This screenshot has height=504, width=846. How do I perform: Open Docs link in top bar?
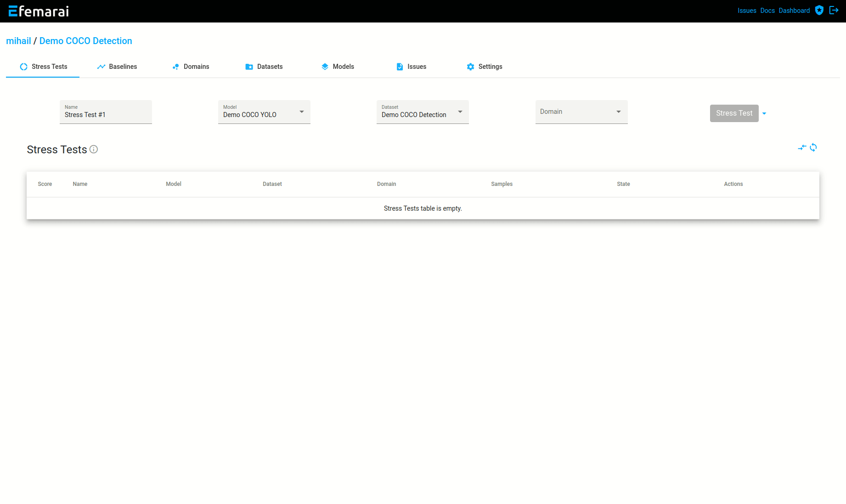coord(767,11)
